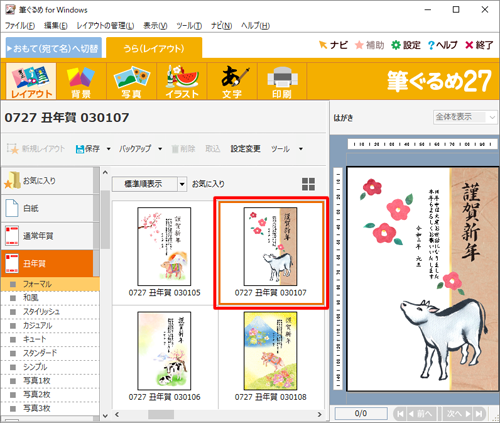Viewport: 500px width, 423px height.
Task: Open the ヘルプ question mark help
Action: [443, 45]
